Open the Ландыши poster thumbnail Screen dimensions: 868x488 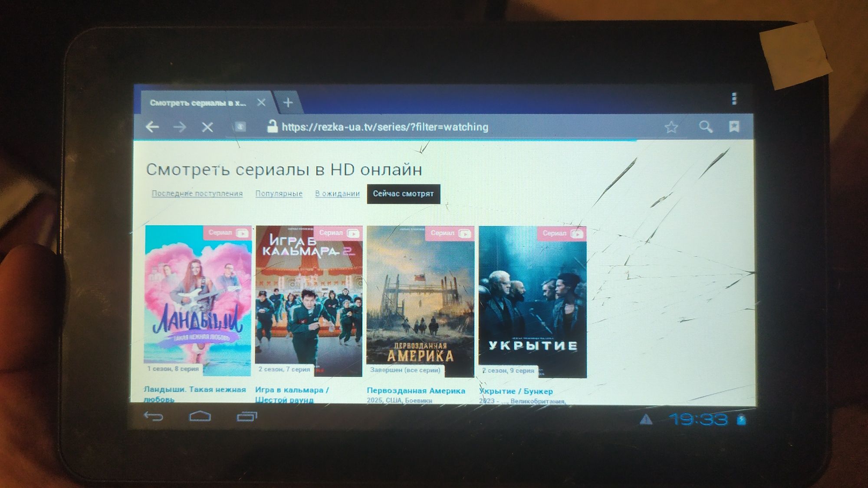coord(198,300)
